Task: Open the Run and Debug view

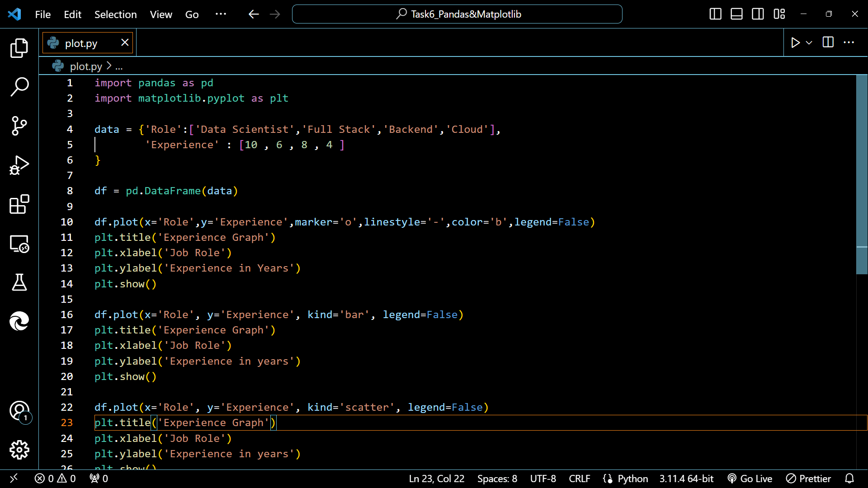Action: [x=19, y=165]
